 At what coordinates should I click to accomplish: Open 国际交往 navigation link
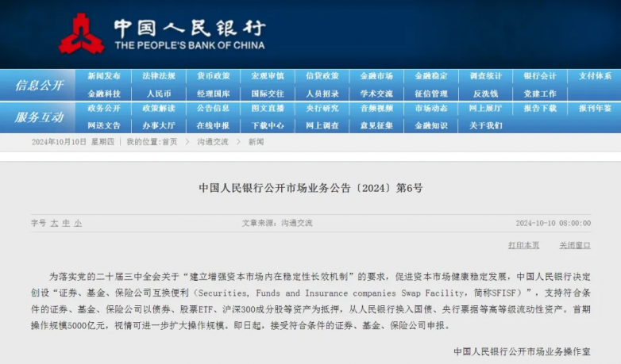[x=268, y=94]
